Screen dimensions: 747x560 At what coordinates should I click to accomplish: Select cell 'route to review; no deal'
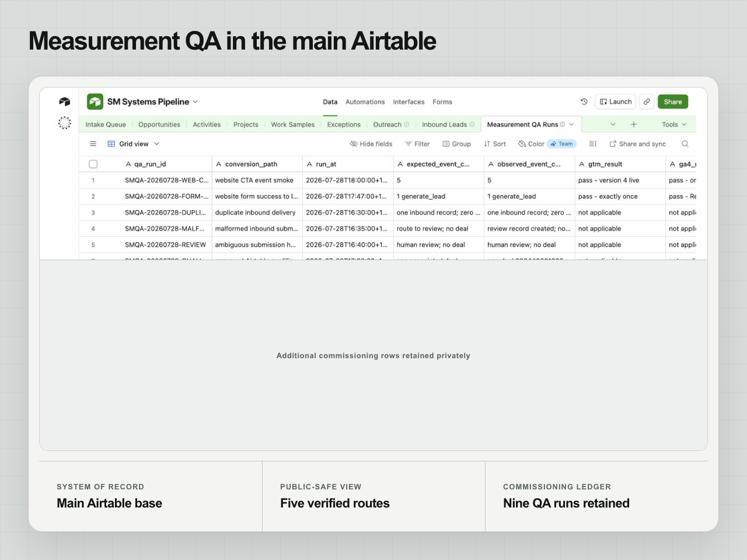click(x=438, y=229)
